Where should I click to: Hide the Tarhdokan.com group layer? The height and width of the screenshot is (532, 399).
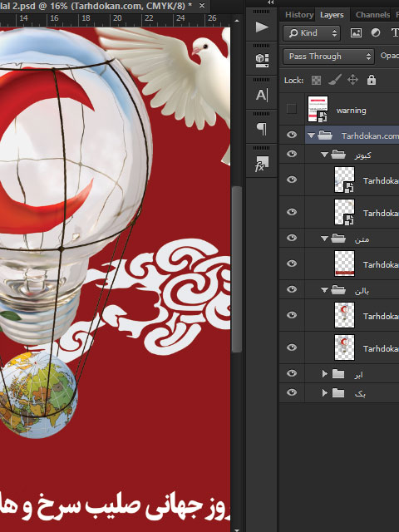[292, 135]
